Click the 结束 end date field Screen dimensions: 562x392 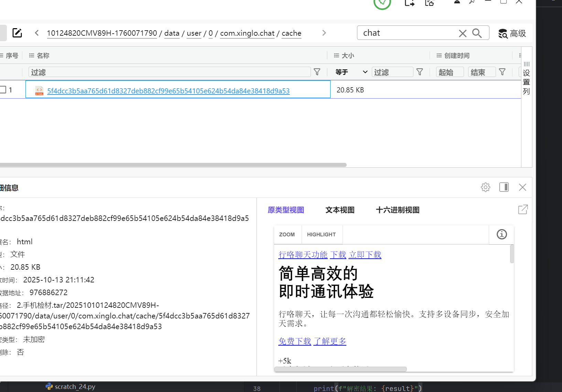click(482, 72)
